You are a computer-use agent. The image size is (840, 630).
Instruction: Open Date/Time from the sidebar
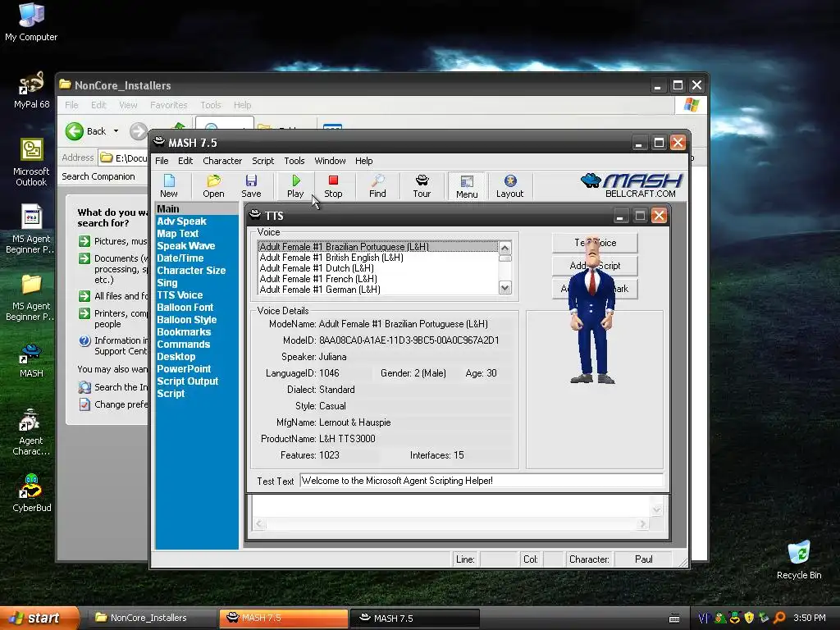pos(180,258)
